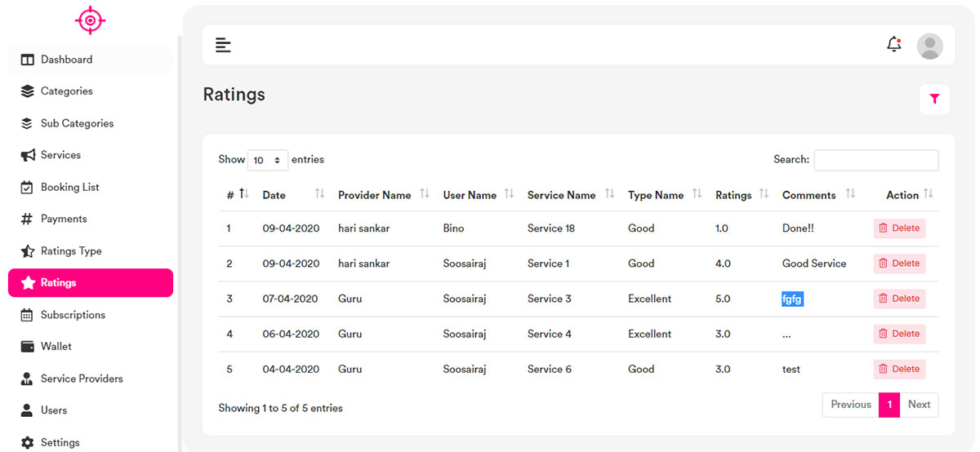The image size is (980, 452).
Task: Sort by the Service Name column arrows
Action: [610, 194]
